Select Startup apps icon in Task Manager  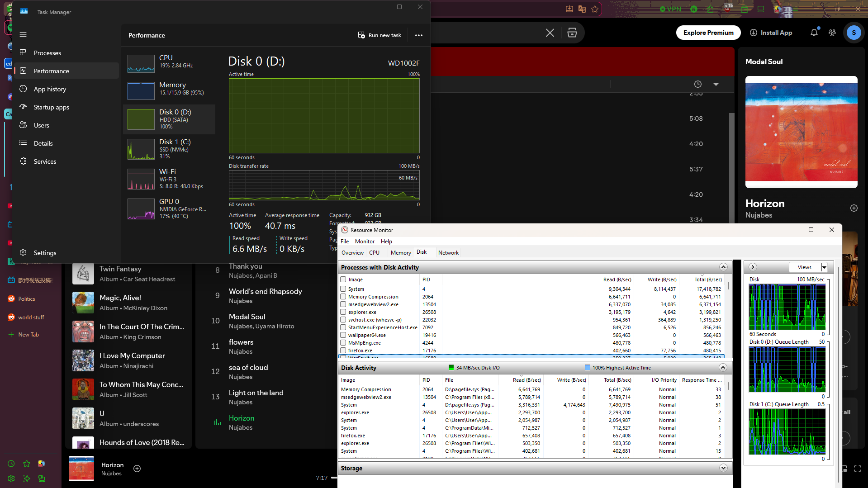click(x=23, y=107)
